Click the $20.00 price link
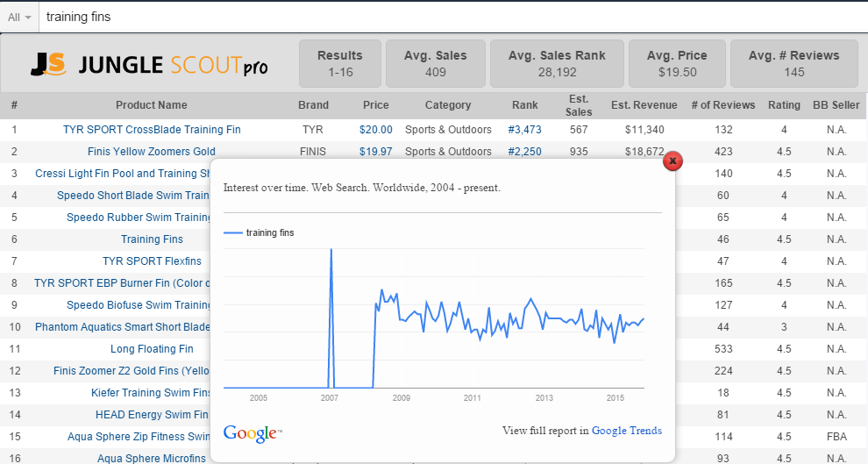 [x=376, y=130]
